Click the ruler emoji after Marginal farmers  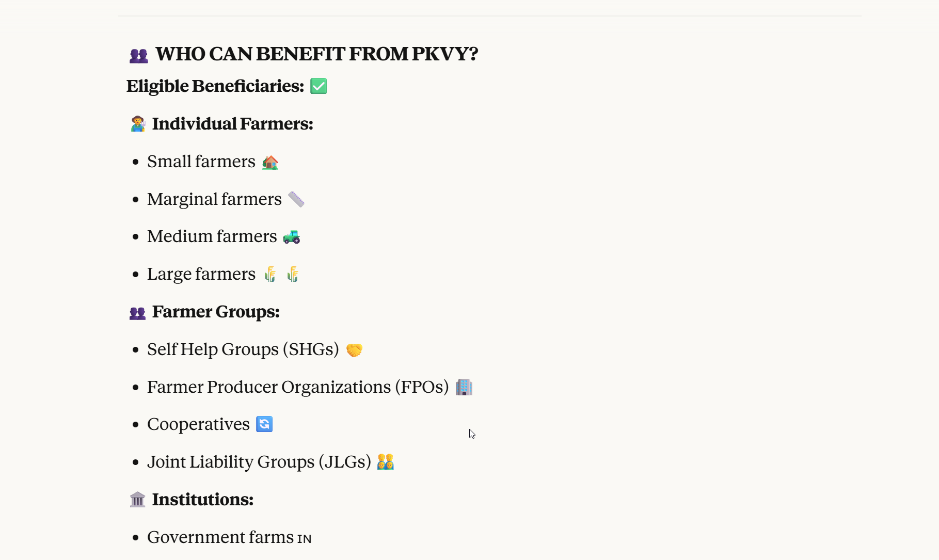pyautogui.click(x=296, y=199)
